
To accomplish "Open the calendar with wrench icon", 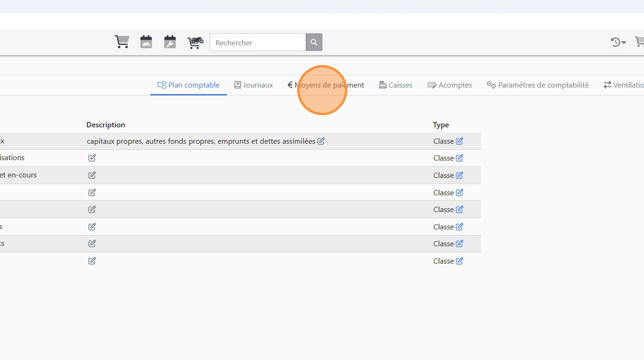I will [x=170, y=42].
